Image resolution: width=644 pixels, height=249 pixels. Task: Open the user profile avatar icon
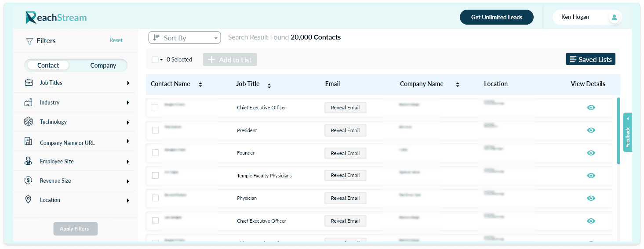pos(614,18)
